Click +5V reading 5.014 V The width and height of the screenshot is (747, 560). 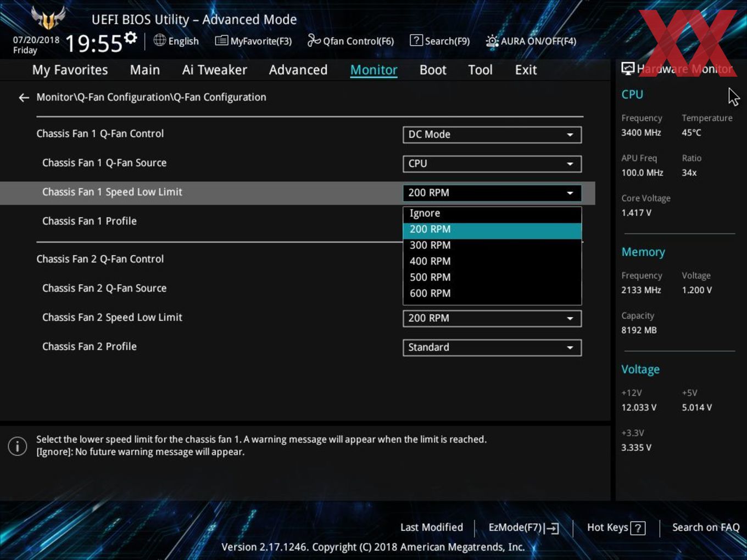(x=697, y=408)
